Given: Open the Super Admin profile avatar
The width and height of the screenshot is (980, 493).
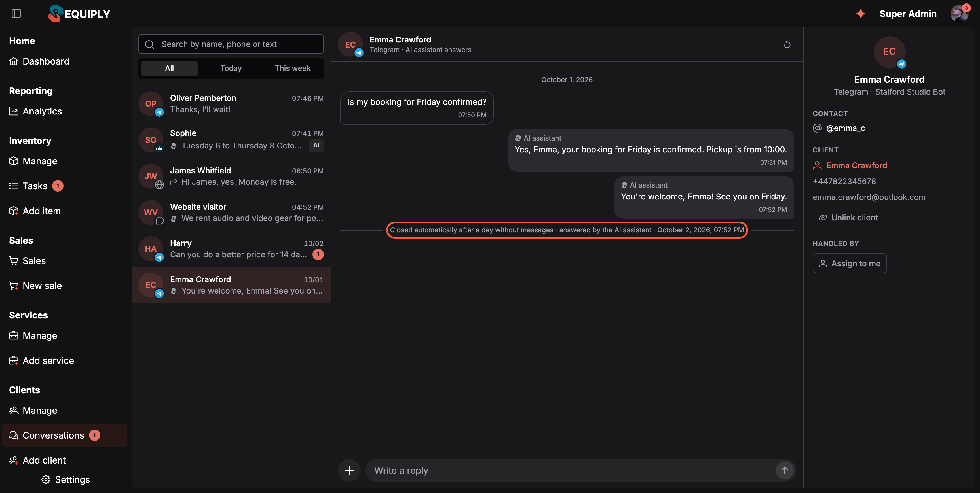Looking at the screenshot, I should tap(960, 14).
